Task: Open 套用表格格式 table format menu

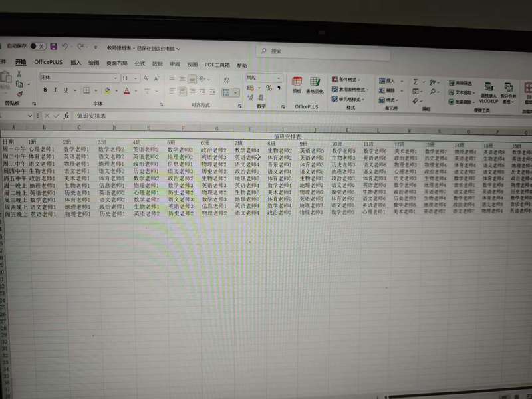Action: [x=350, y=90]
